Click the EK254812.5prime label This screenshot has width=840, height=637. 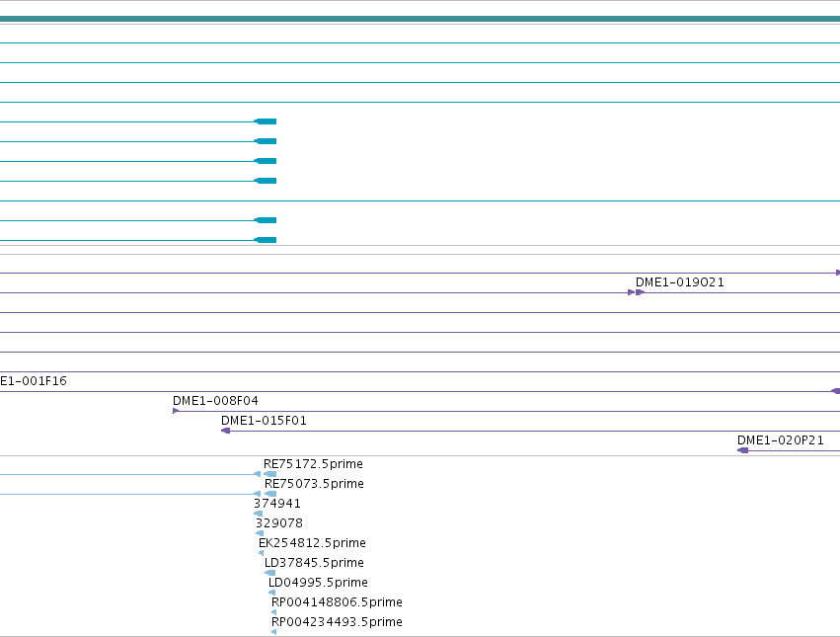pyautogui.click(x=312, y=542)
